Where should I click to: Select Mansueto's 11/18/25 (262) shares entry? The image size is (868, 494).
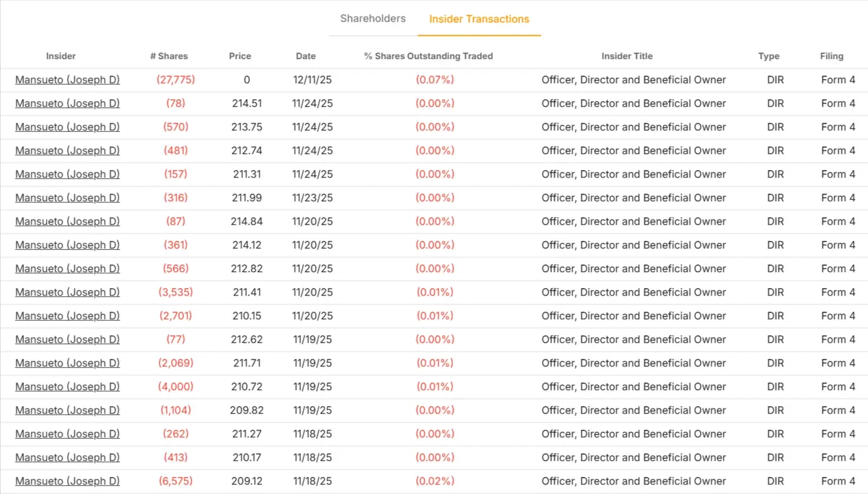tap(67, 434)
